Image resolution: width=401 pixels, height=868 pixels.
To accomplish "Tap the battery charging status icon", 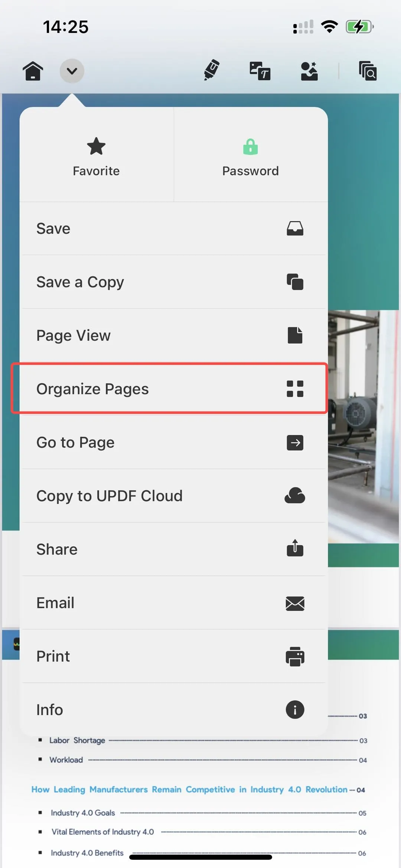I will 359,27.
